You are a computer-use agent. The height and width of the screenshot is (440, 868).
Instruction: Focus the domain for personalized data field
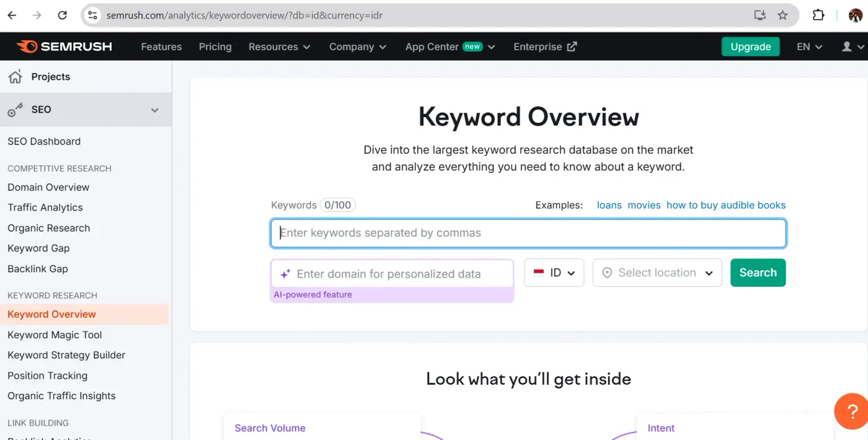click(x=392, y=274)
